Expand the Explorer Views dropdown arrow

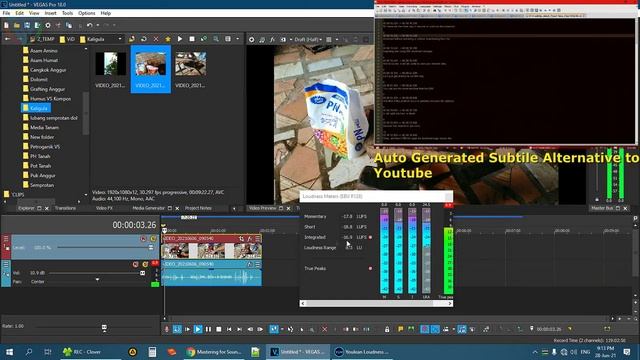click(x=237, y=39)
